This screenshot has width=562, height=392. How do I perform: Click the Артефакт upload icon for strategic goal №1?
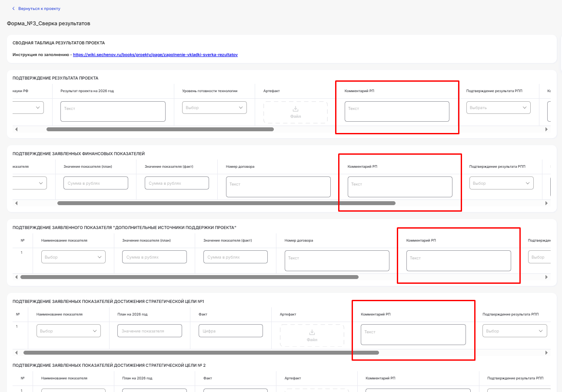point(312,332)
